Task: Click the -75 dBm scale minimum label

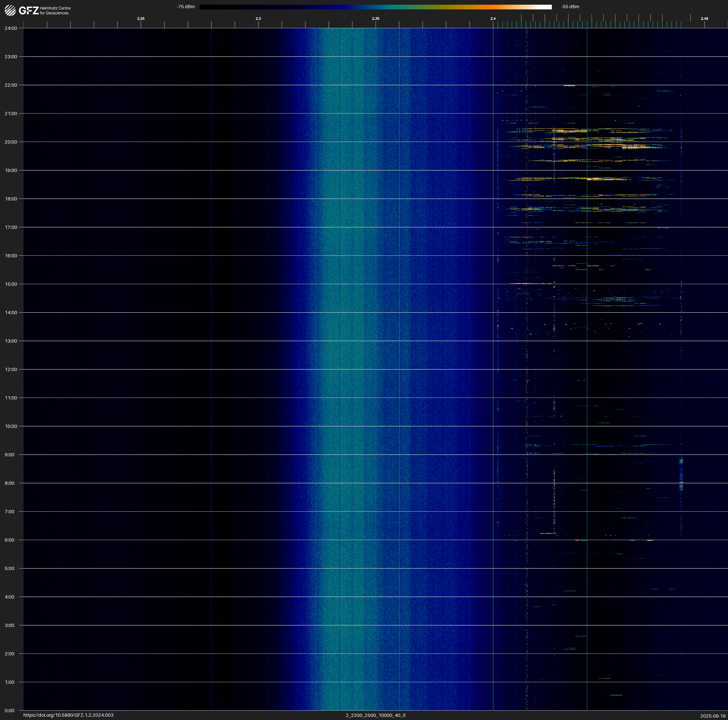Action: tap(186, 7)
